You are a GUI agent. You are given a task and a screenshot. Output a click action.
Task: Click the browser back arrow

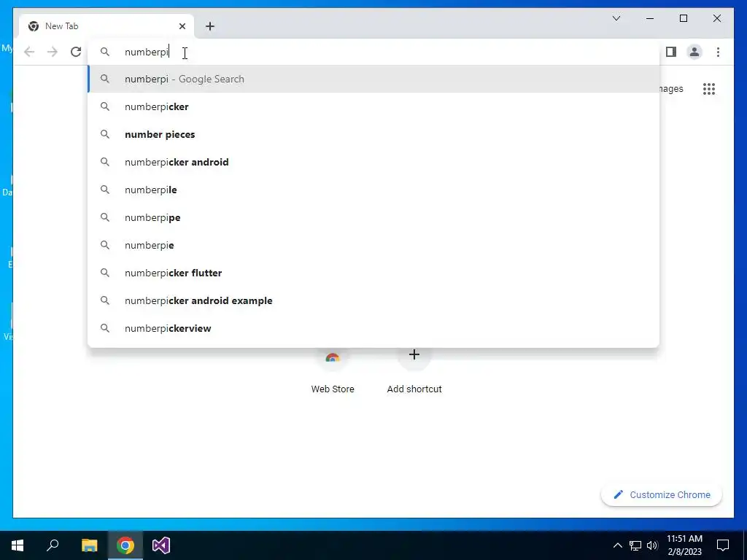(29, 52)
